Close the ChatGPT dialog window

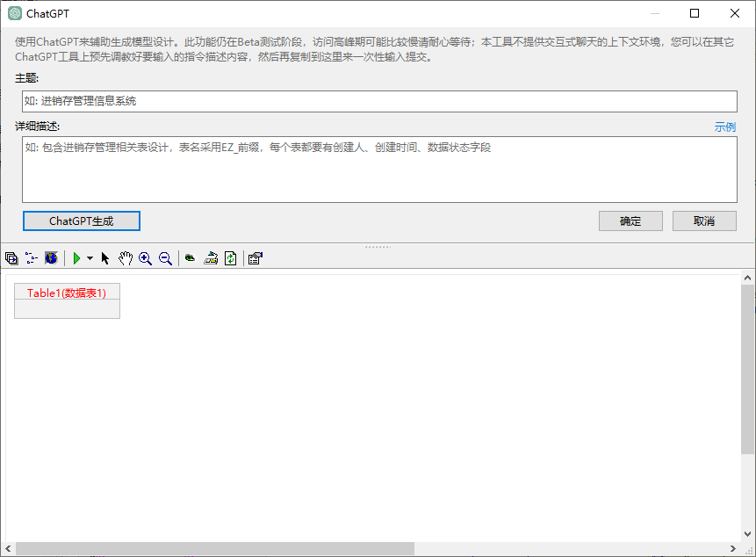[735, 13]
